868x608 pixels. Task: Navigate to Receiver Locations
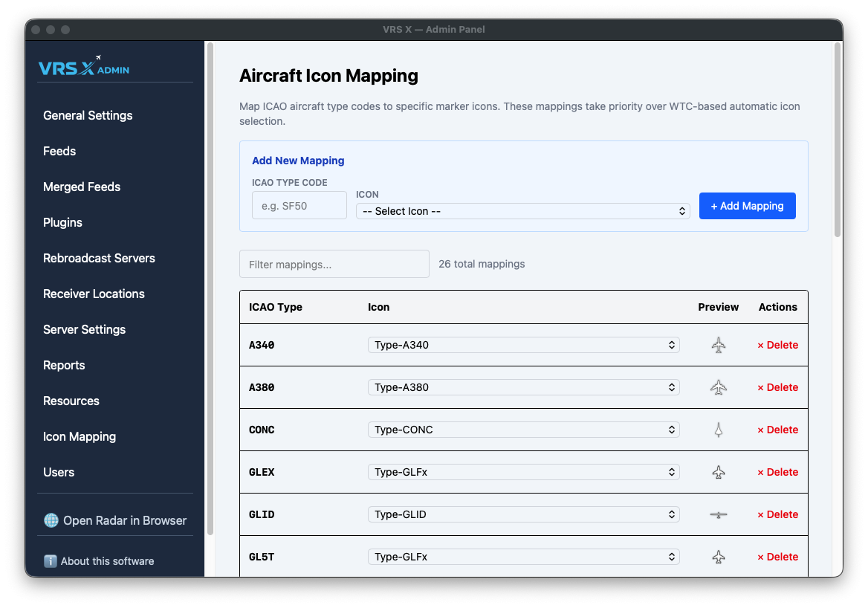click(x=94, y=294)
